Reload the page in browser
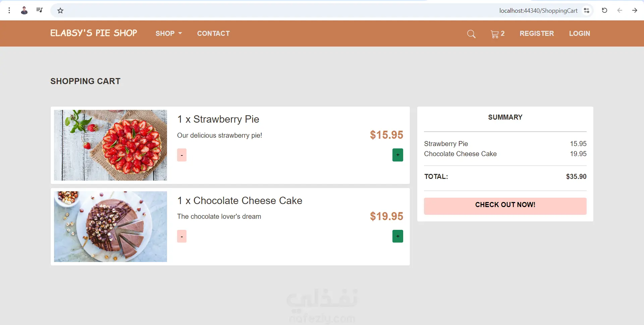Screen dimensions: 644x325 click(604, 10)
